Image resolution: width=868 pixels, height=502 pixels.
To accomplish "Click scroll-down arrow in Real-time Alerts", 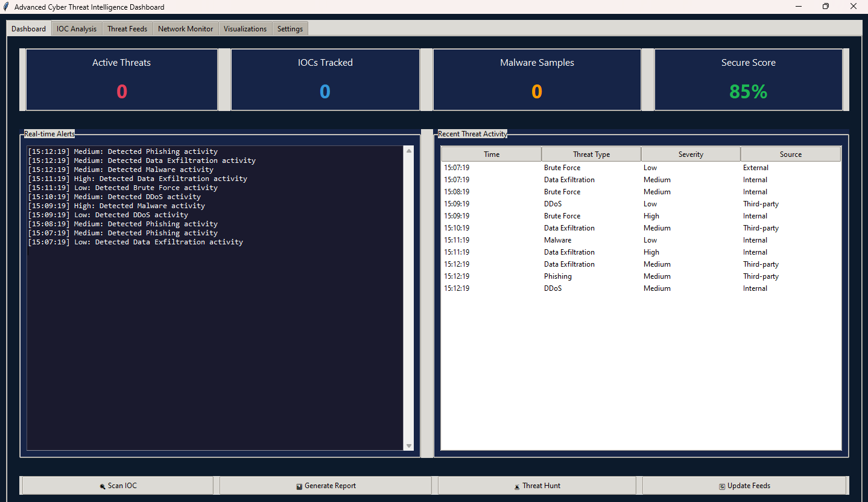I will click(x=409, y=446).
